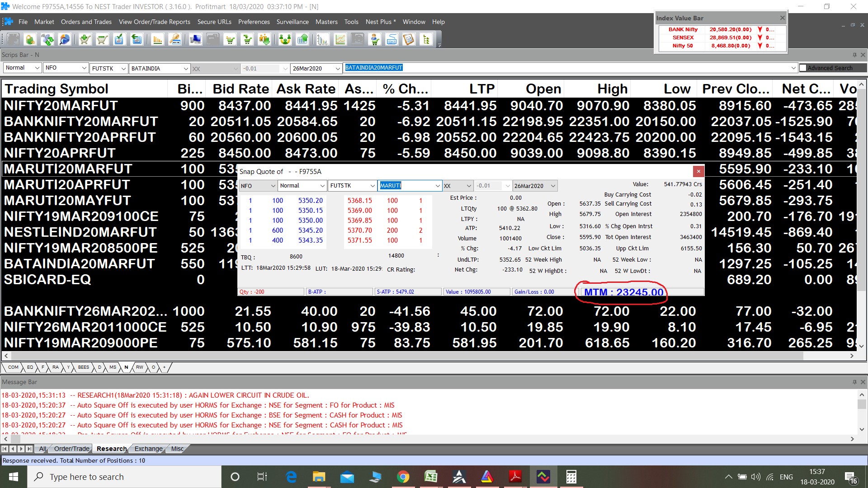Viewport: 868px width, 488px height.
Task: Click the green tree structure toolbar icon
Action: tap(426, 40)
